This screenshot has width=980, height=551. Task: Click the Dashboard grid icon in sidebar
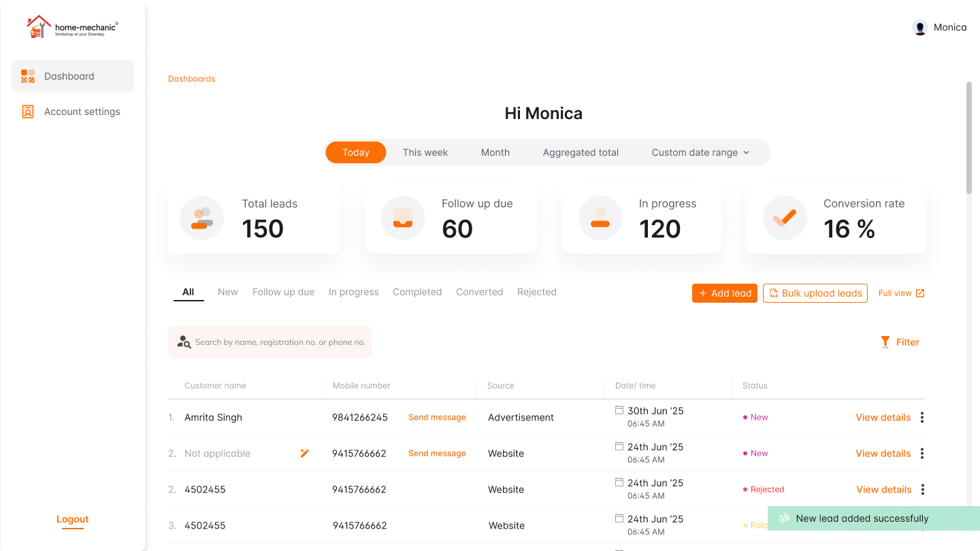click(28, 76)
